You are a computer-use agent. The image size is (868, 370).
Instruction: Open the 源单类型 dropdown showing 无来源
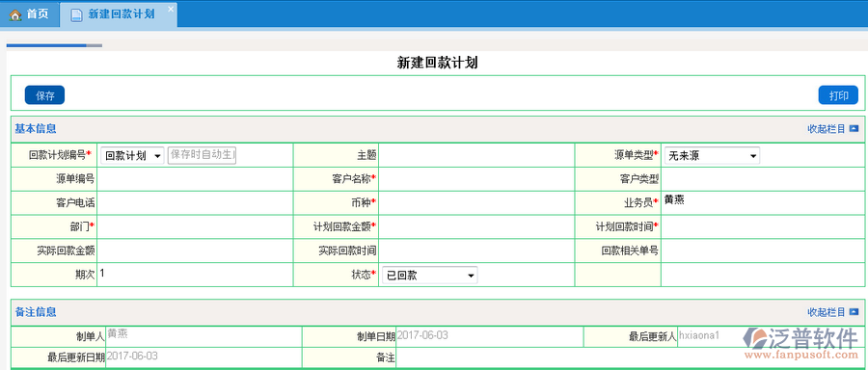[x=712, y=156]
